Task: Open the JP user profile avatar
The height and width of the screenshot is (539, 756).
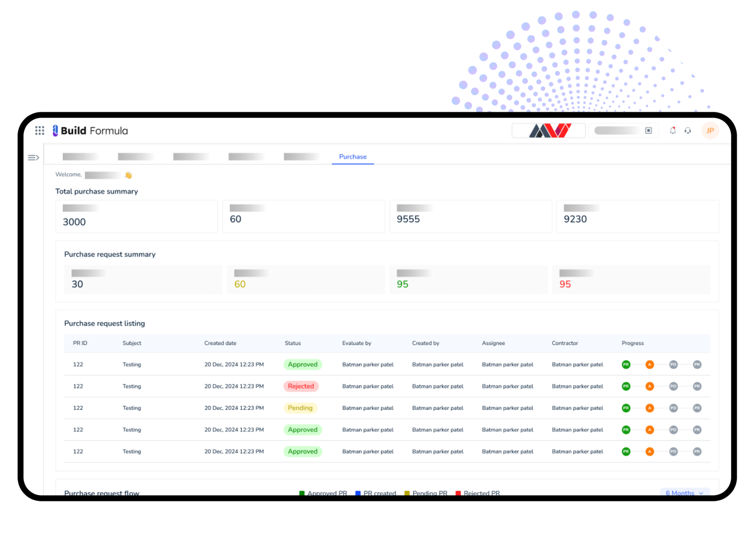Action: (710, 131)
